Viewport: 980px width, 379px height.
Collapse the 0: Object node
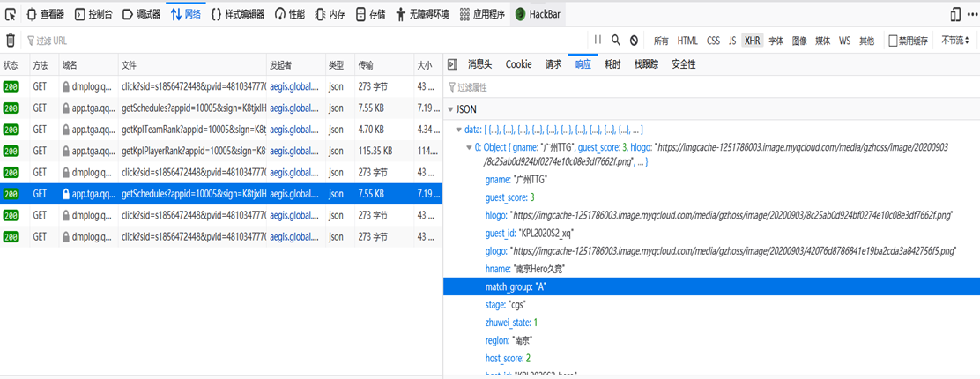[x=470, y=147]
